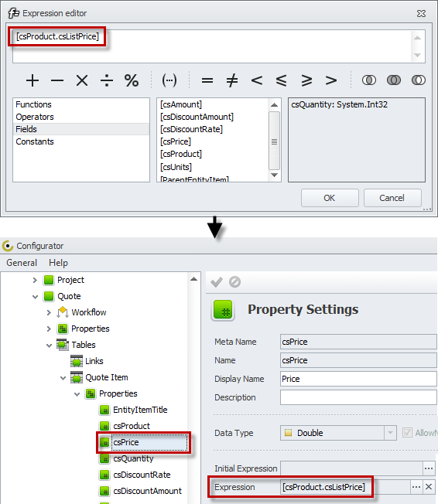Viewport: 438px width, 504px height.
Task: Confirm the expression with OK
Action: point(330,198)
